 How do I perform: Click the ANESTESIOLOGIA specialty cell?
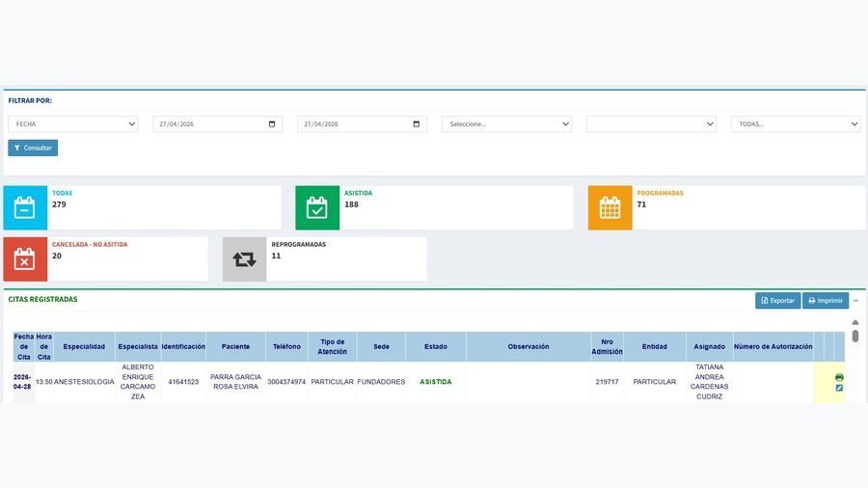(x=84, y=382)
